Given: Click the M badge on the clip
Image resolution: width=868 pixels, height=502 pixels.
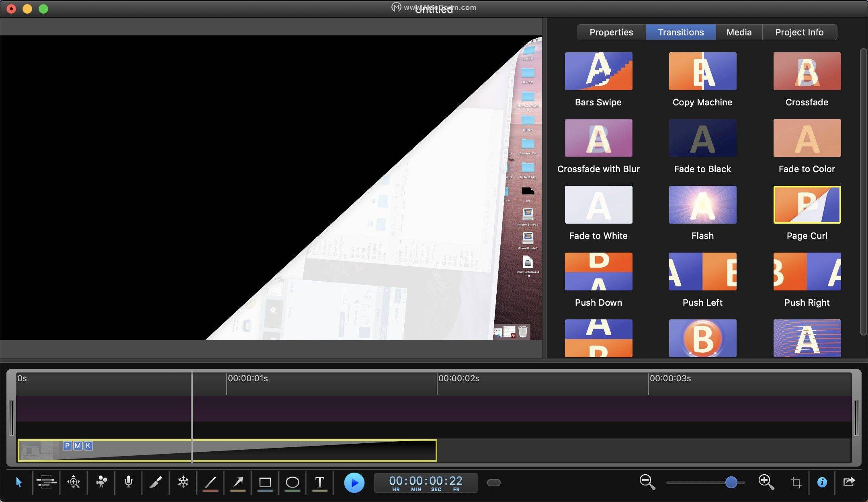Looking at the screenshot, I should (x=78, y=446).
